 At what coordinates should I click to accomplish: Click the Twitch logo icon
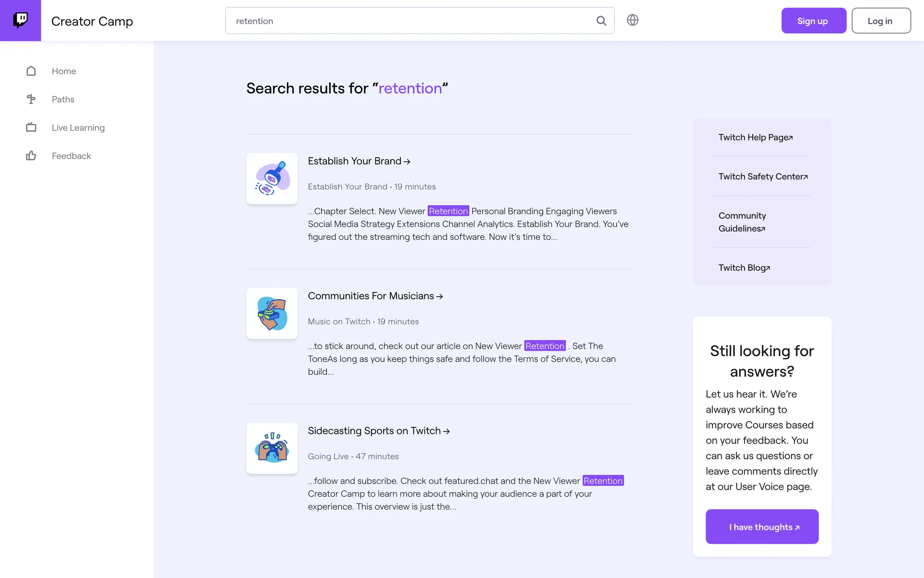point(20,20)
